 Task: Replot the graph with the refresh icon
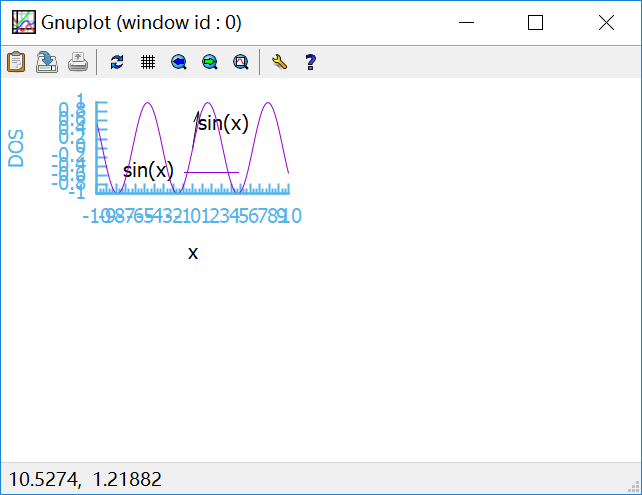pos(117,62)
